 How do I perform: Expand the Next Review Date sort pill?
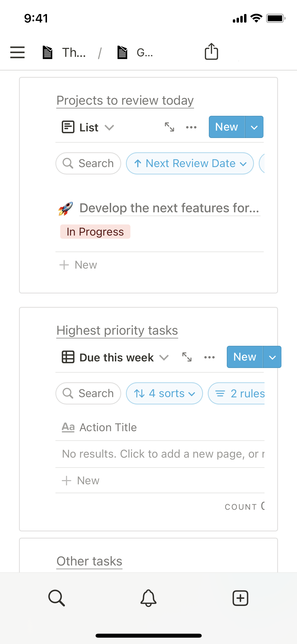190,163
